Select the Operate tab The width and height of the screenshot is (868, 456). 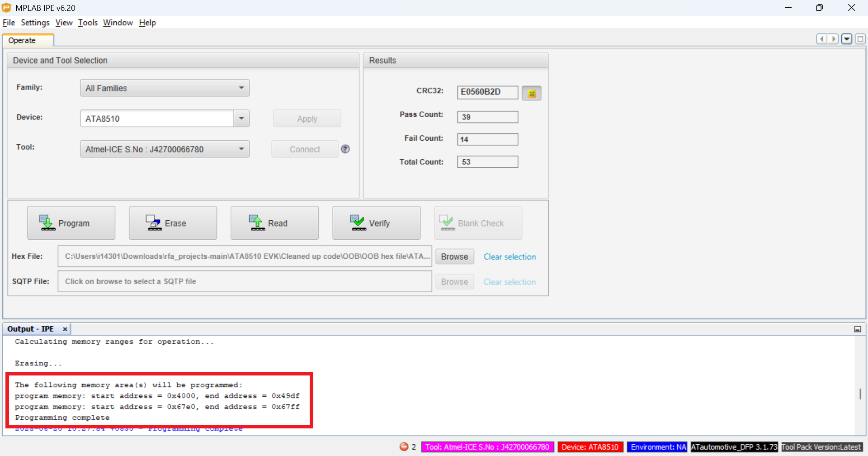28,40
